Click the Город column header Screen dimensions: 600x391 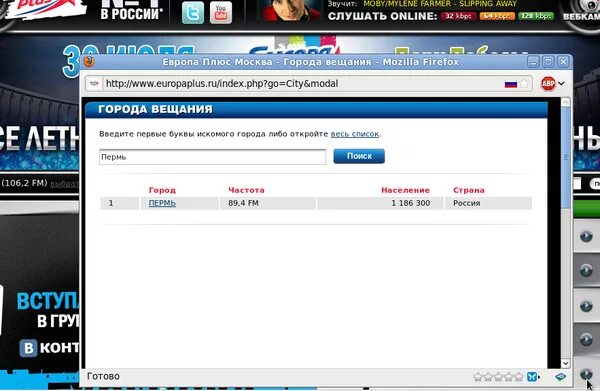[162, 190]
